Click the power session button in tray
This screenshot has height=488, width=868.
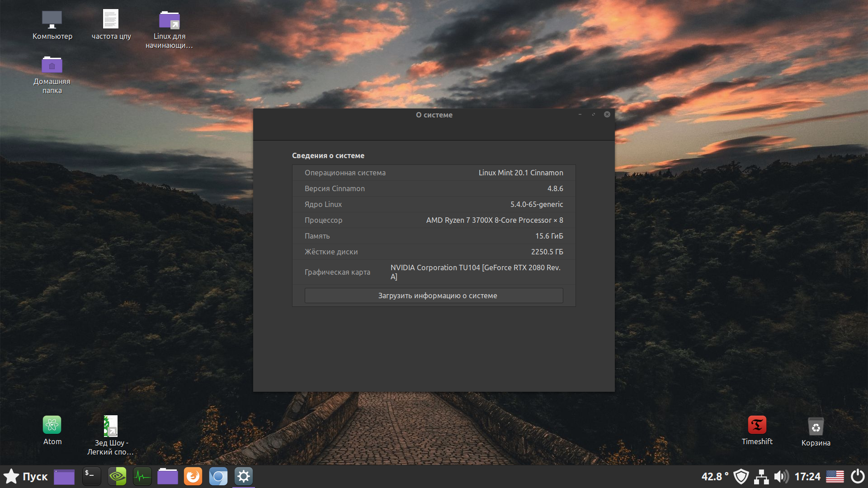tap(858, 476)
